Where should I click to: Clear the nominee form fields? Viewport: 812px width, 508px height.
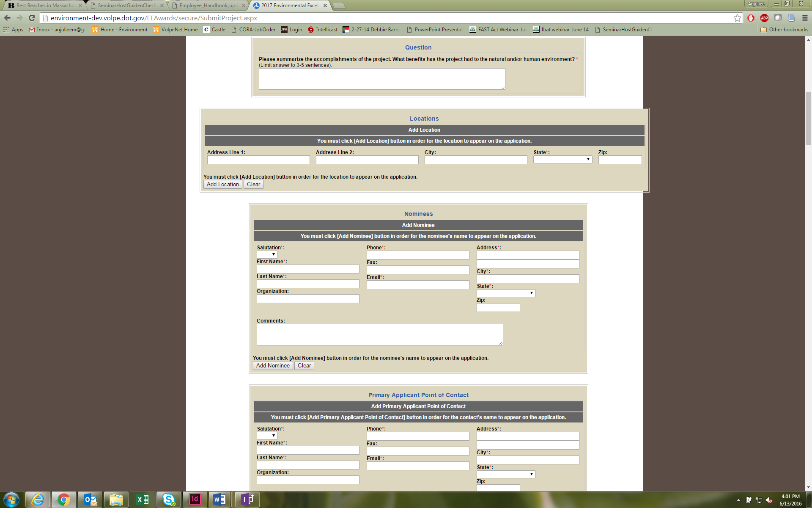click(x=304, y=366)
